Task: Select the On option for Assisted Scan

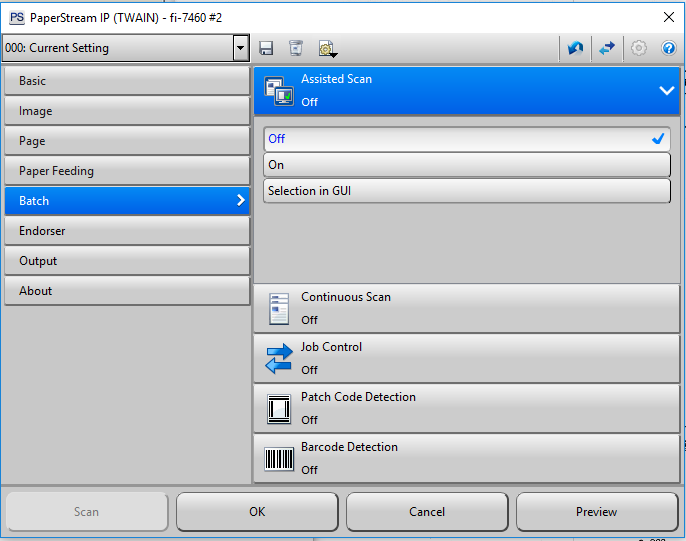Action: 466,165
